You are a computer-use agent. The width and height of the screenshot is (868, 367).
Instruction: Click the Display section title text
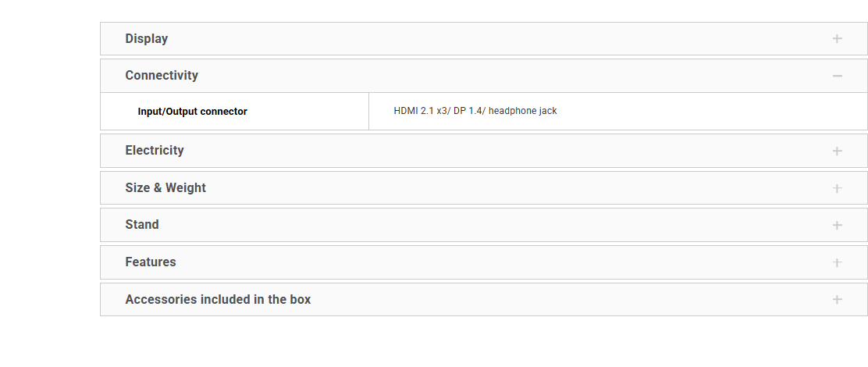tap(147, 39)
